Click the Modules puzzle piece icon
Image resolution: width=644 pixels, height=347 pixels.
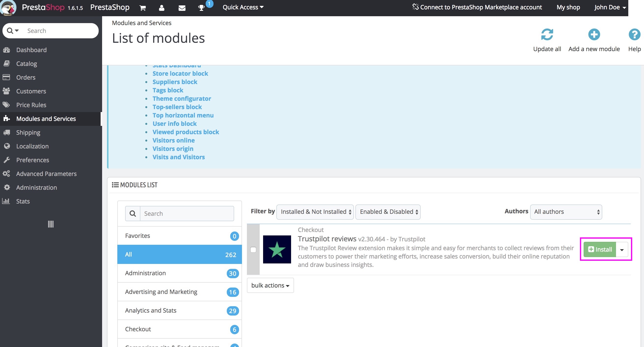(x=6, y=118)
